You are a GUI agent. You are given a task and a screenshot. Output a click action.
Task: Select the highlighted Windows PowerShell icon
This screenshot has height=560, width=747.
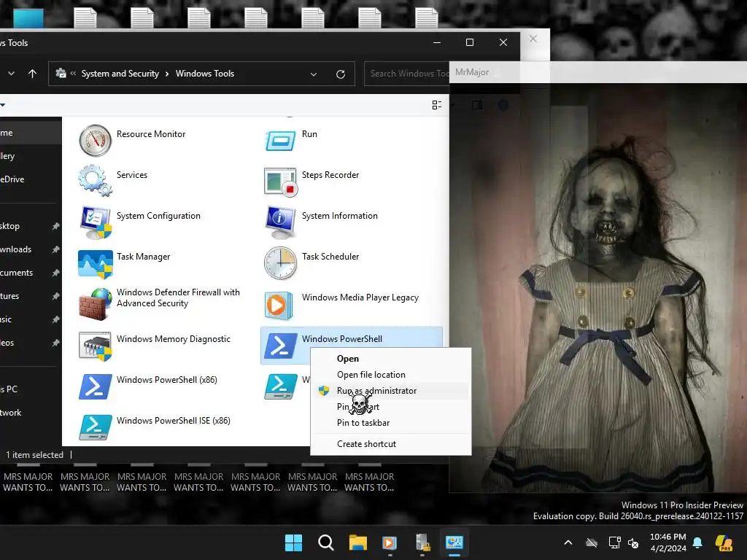281,346
